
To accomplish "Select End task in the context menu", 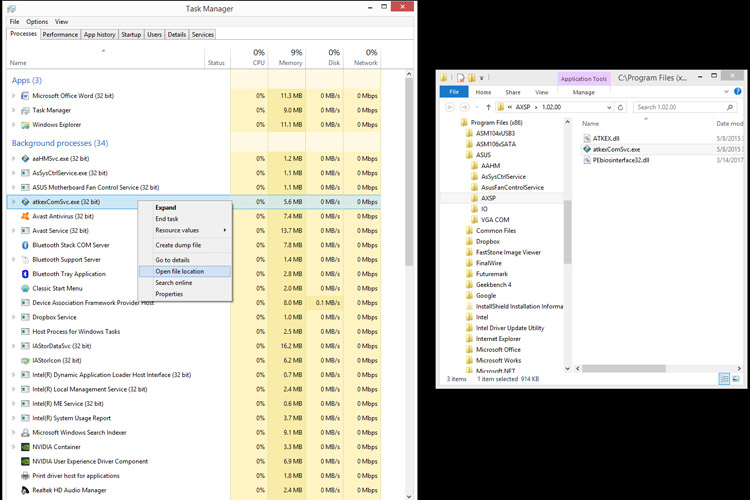I will (185, 219).
